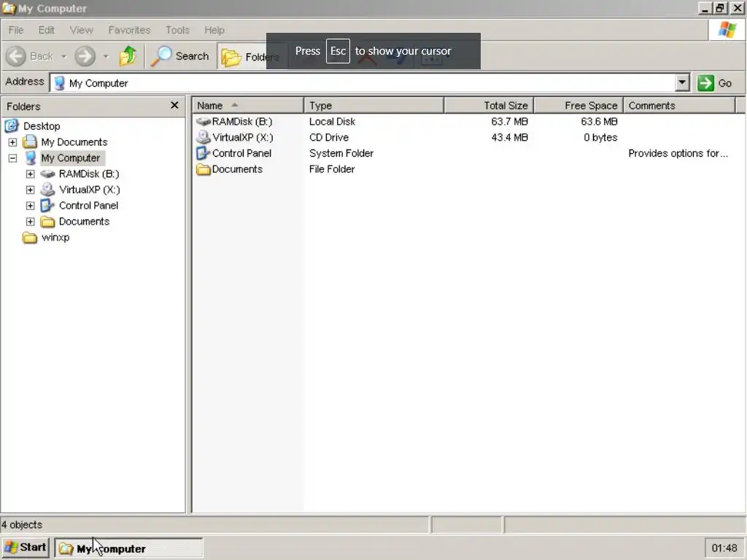Click the Back arrow toolbar icon
Viewport: 747px width, 560px height.
click(x=16, y=56)
